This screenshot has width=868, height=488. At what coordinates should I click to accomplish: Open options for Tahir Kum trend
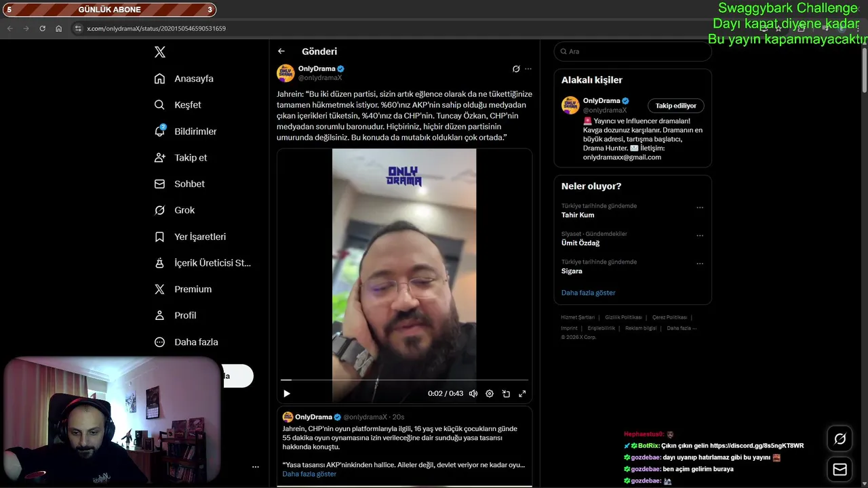(700, 208)
